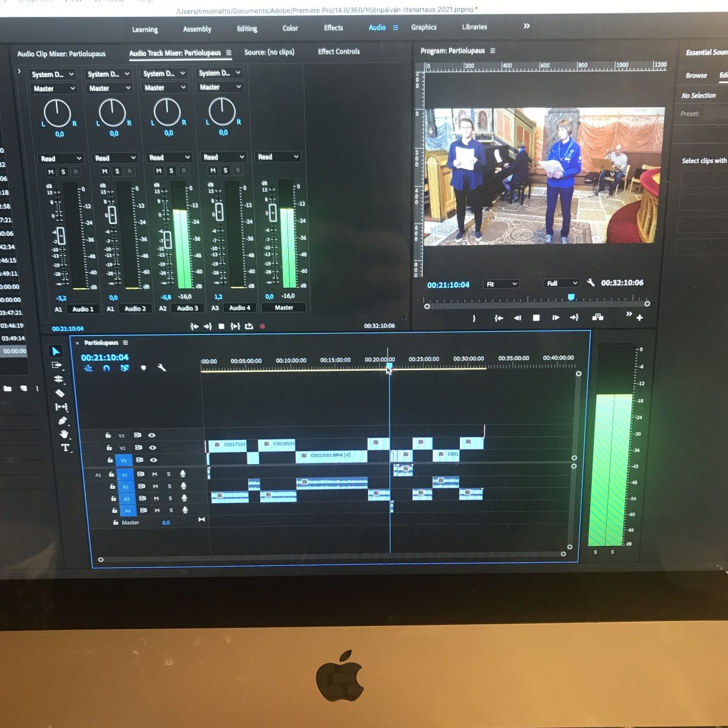
Task: Switch to the Color workspace tab
Action: pos(290,29)
